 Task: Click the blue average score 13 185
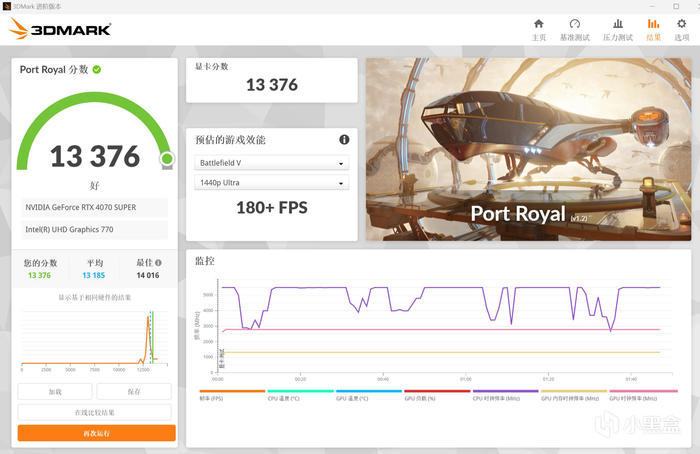coord(94,275)
